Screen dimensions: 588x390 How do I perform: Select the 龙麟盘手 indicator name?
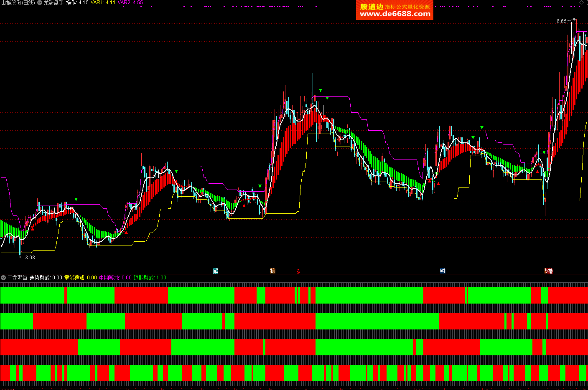[53, 3]
